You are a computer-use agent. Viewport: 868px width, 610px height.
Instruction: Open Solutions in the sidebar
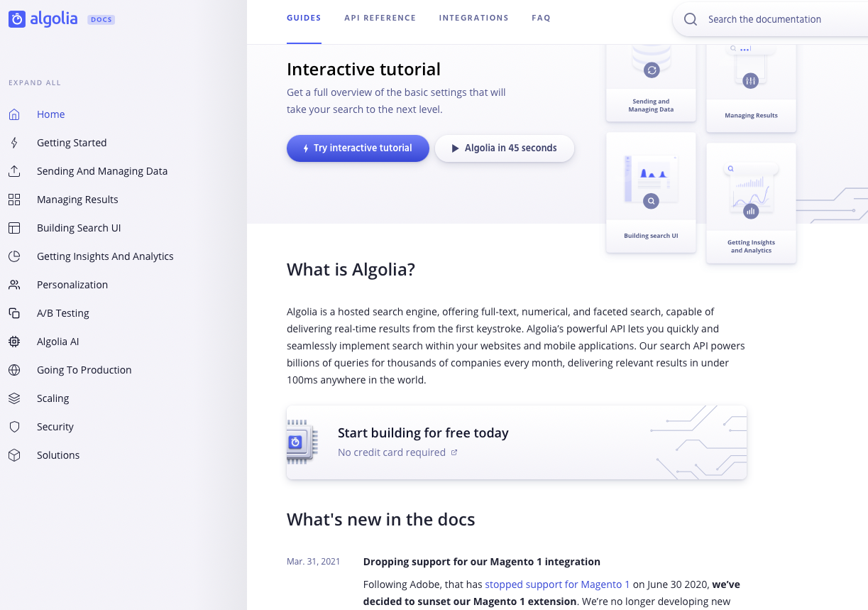pos(58,455)
